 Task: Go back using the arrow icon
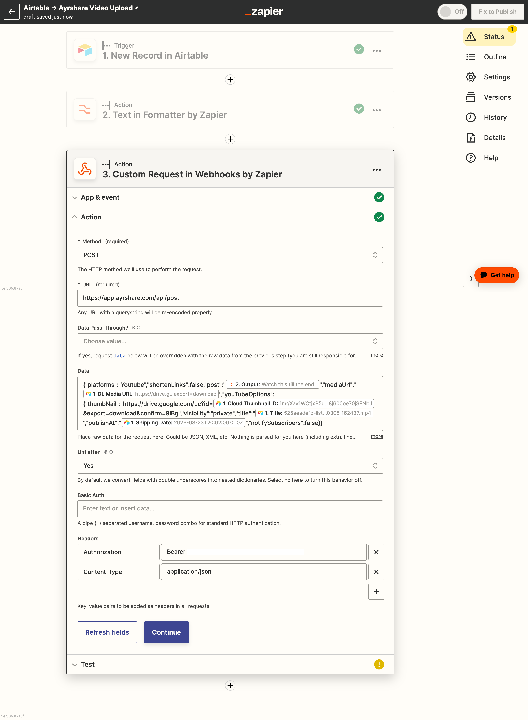[12, 11]
